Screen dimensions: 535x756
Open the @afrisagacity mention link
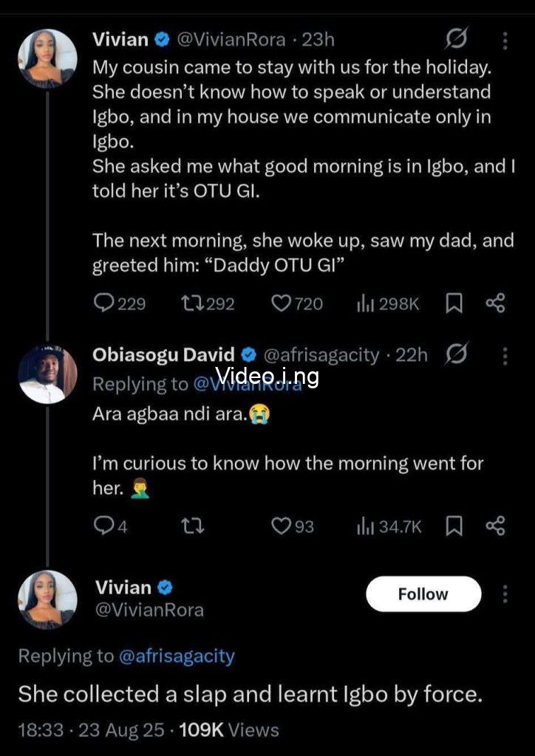(177, 656)
